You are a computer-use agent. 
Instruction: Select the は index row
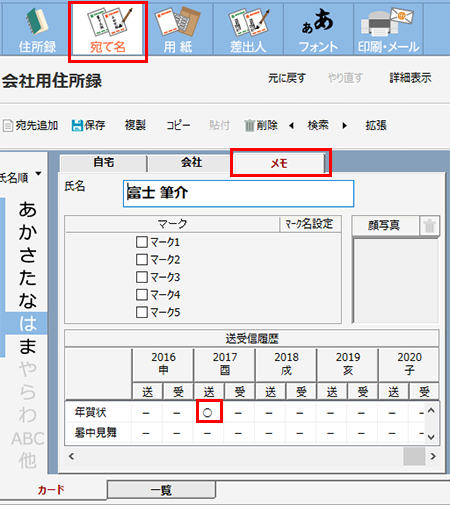pyautogui.click(x=27, y=323)
